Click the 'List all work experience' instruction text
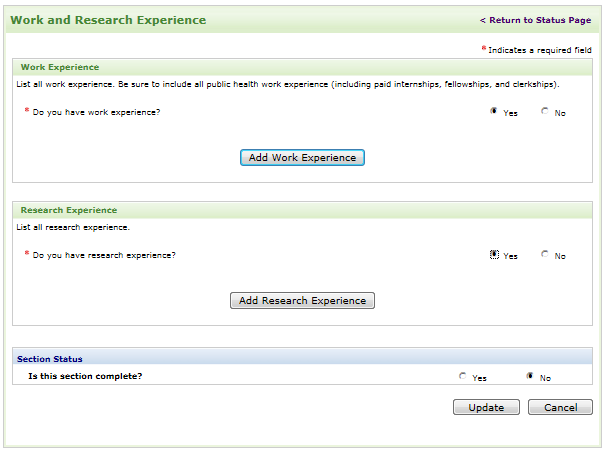The height and width of the screenshot is (449, 604). pos(288,84)
